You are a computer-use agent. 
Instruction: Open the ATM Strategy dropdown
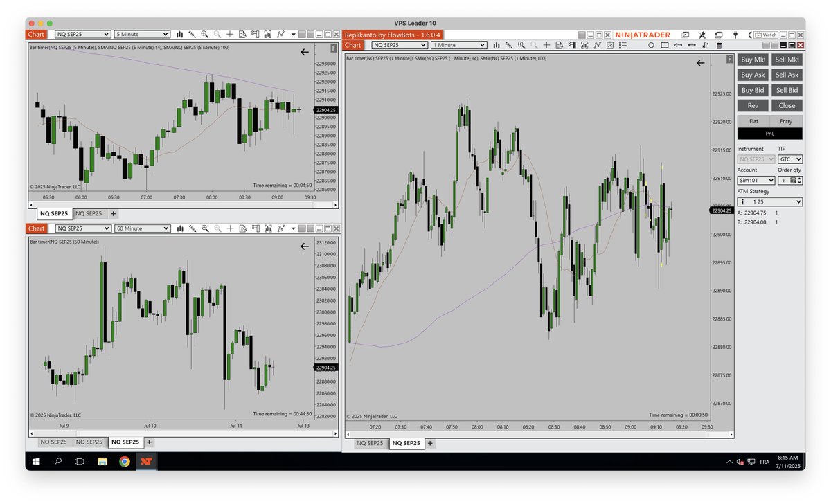[x=770, y=202]
